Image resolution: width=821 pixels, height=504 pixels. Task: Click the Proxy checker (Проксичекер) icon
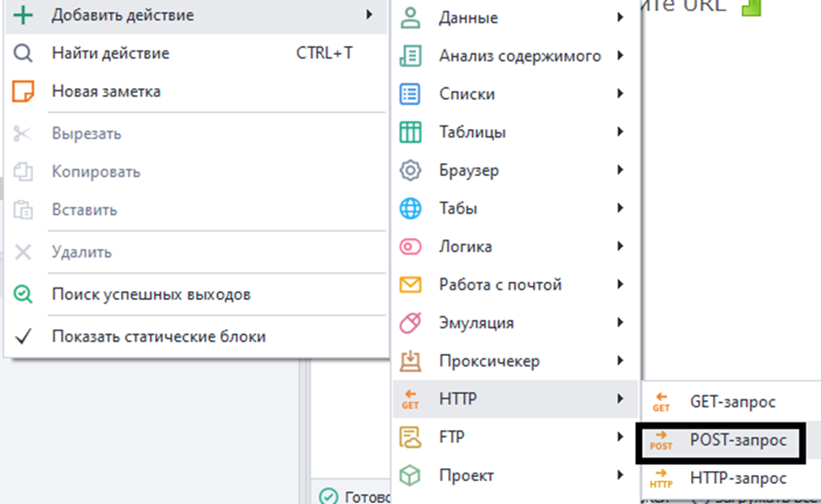409,361
